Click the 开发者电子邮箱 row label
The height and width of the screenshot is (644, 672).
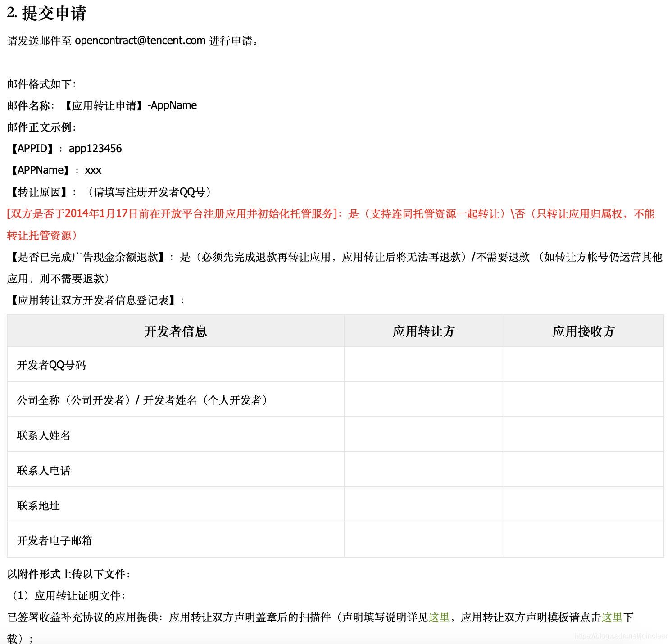tap(54, 540)
